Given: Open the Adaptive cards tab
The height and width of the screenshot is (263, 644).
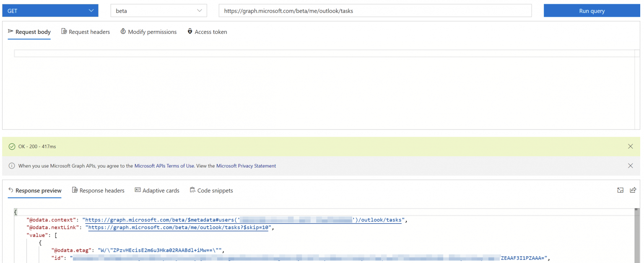Looking at the screenshot, I should tap(157, 191).
